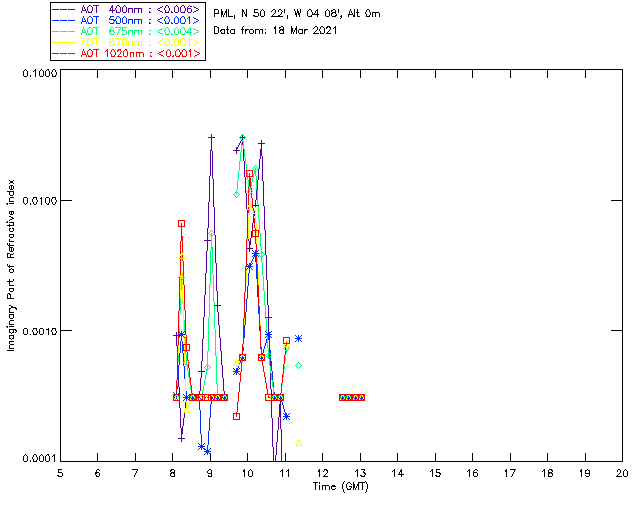640x512 pixels.
Task: Click the isolated yellow triangle near the bottom
Action: 299,442
